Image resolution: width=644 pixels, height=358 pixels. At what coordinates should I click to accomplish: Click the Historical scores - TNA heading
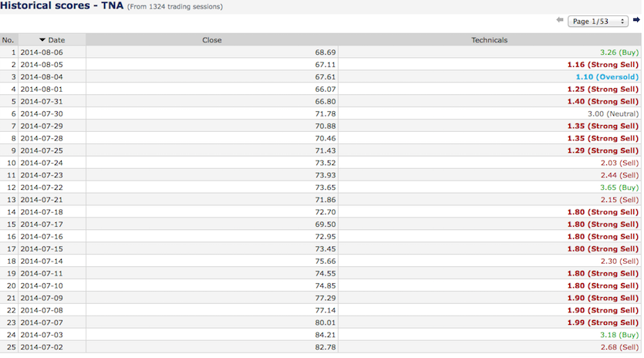click(62, 5)
